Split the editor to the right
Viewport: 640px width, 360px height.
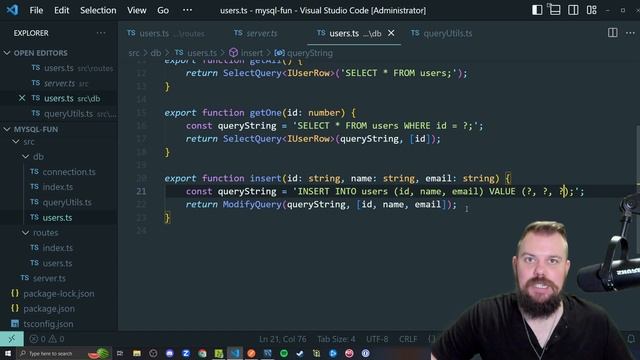pos(612,33)
